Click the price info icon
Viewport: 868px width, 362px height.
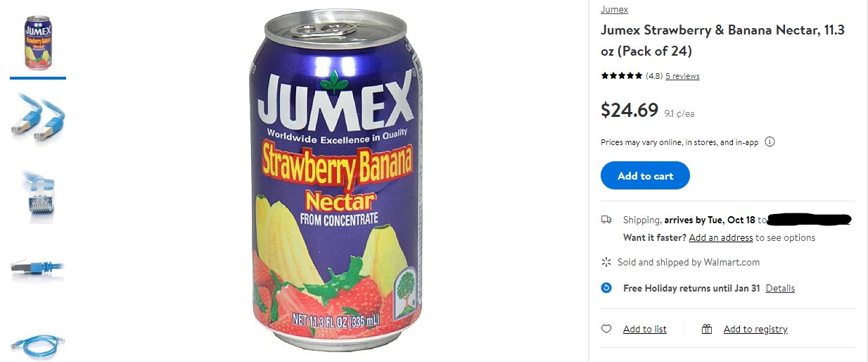[x=770, y=142]
